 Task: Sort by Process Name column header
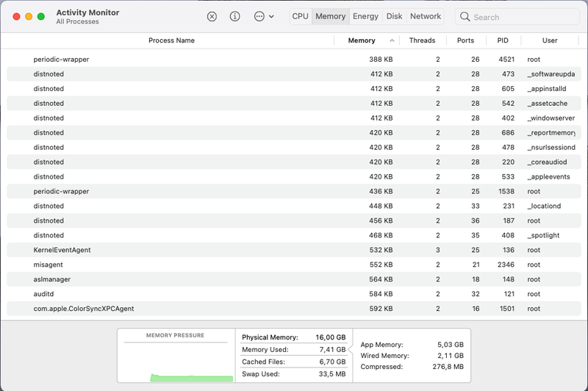171,40
